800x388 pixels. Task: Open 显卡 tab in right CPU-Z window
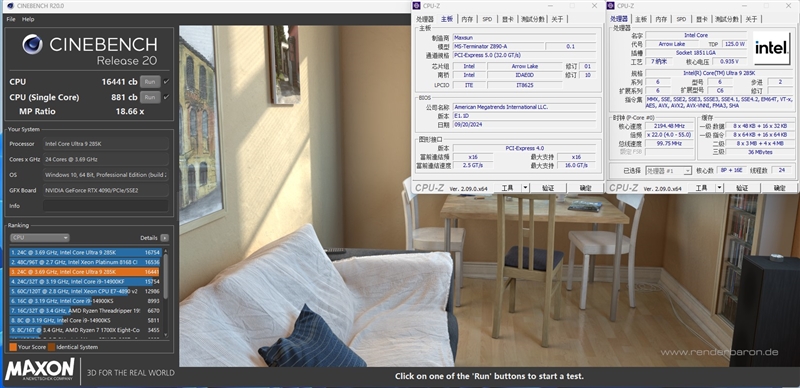pos(702,19)
